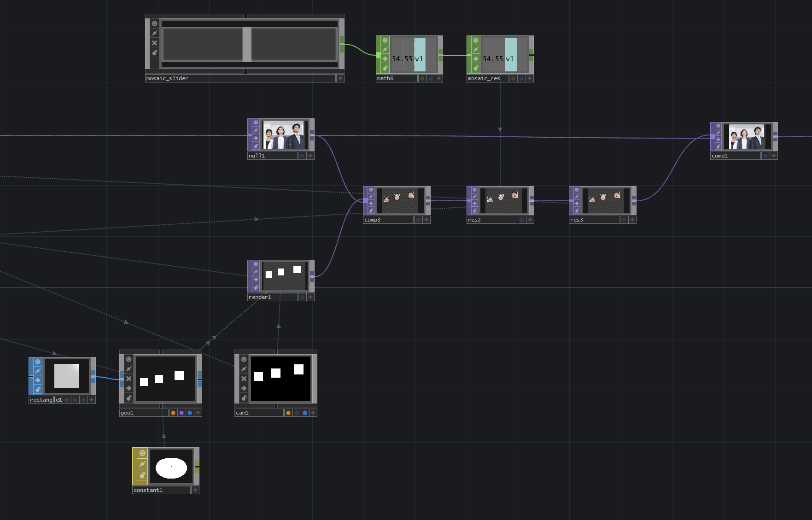Expand comp1 with its plus icon
The width and height of the screenshot is (812, 520).
(x=773, y=156)
